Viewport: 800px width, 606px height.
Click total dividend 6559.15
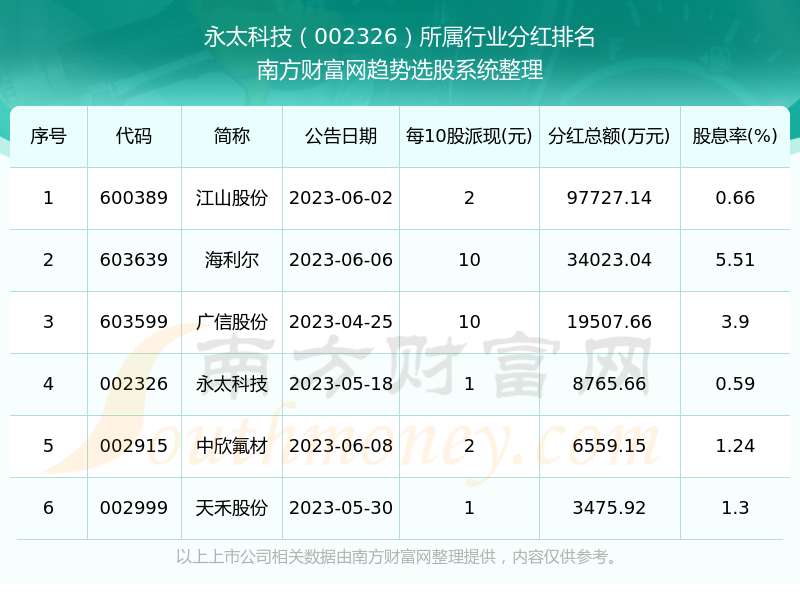pos(609,446)
